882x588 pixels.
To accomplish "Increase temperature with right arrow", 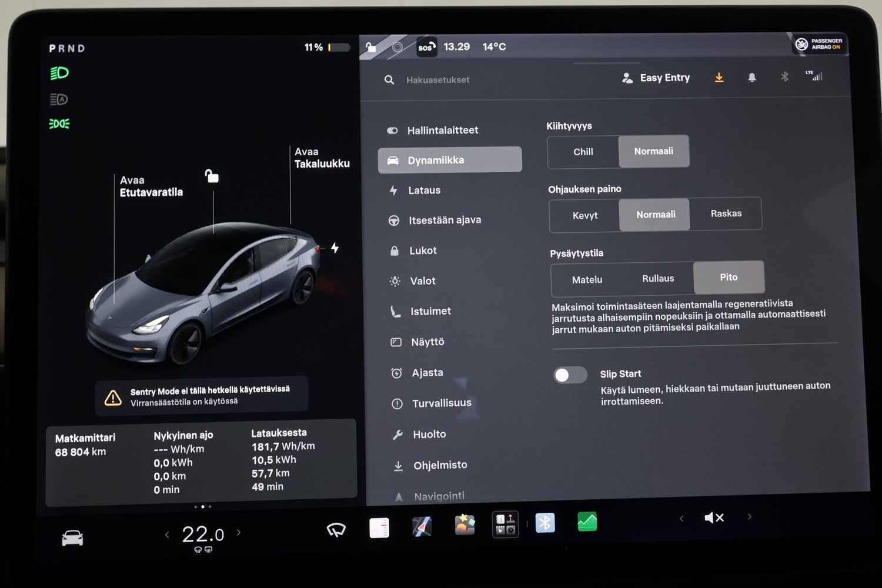I will point(239,532).
